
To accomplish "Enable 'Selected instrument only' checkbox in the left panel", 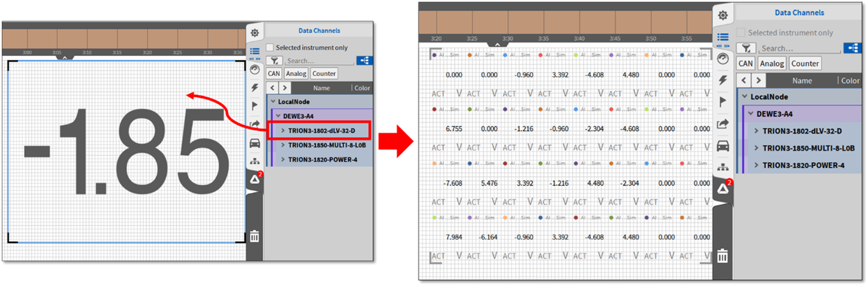I will click(270, 47).
